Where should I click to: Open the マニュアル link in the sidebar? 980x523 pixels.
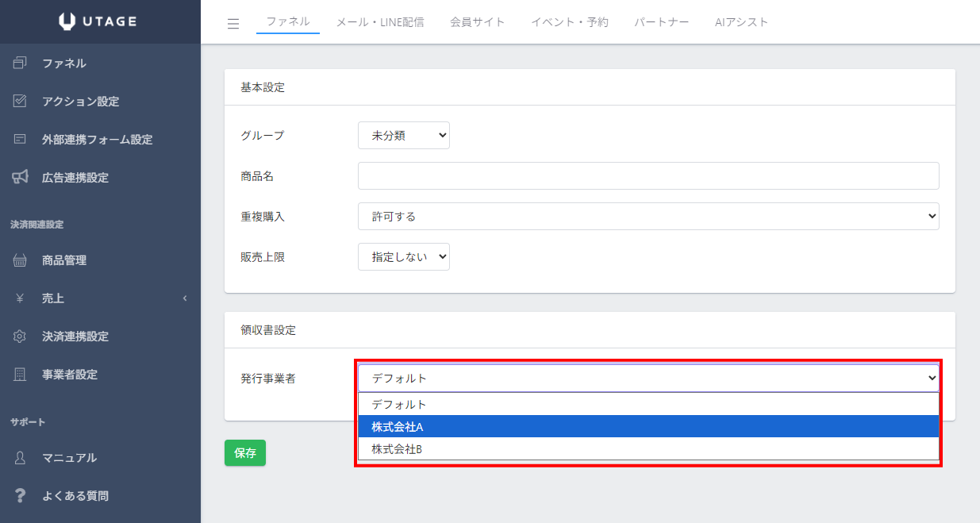(x=69, y=458)
